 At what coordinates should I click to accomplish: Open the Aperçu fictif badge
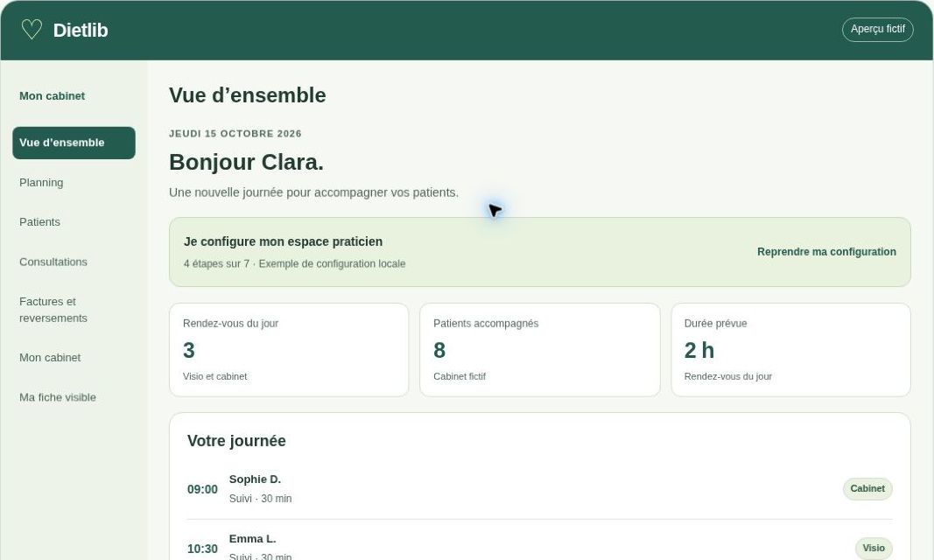(x=877, y=29)
